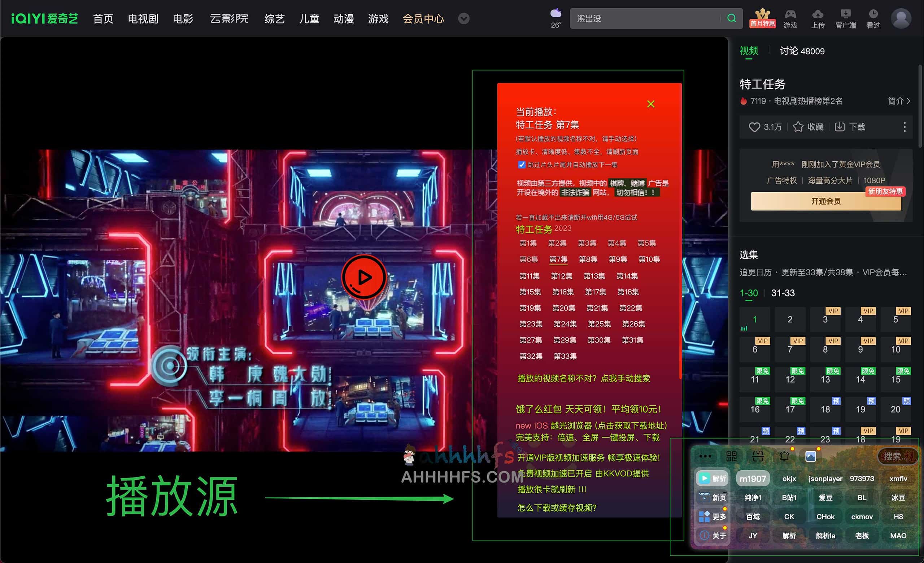Open the notification bell in the floating panel
The width and height of the screenshot is (924, 563).
(x=785, y=457)
